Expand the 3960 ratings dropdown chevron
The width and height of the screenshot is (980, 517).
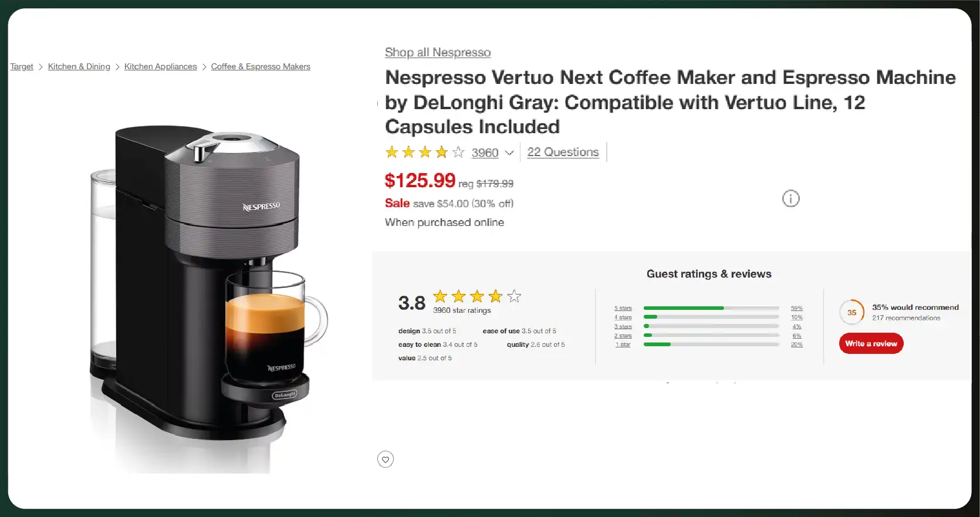tap(509, 153)
